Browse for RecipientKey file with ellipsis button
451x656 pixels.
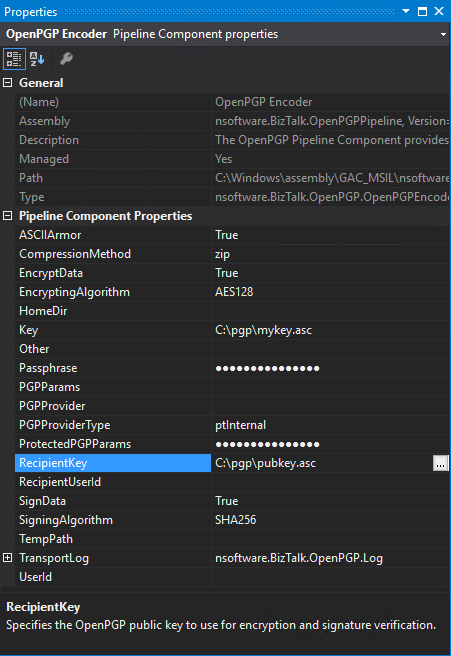pyautogui.click(x=441, y=464)
